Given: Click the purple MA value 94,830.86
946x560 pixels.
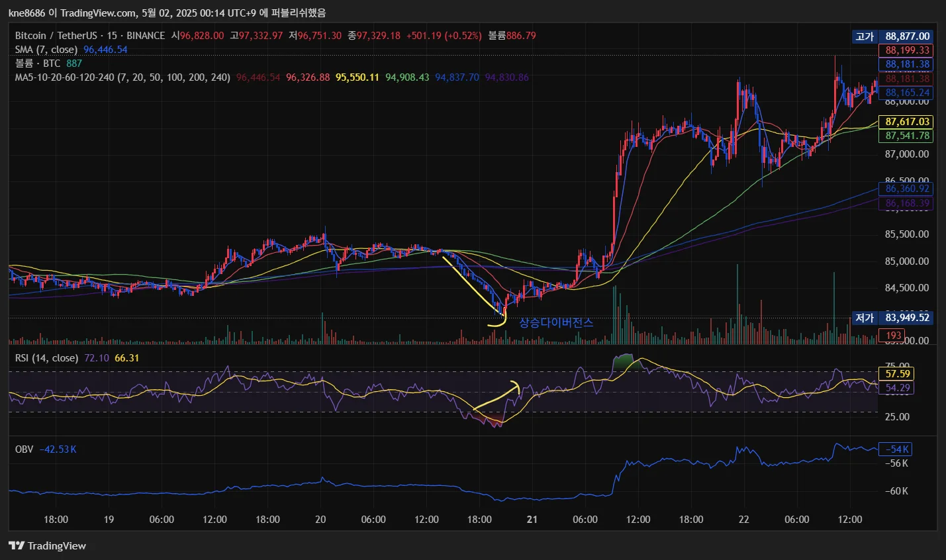Looking at the screenshot, I should [506, 77].
